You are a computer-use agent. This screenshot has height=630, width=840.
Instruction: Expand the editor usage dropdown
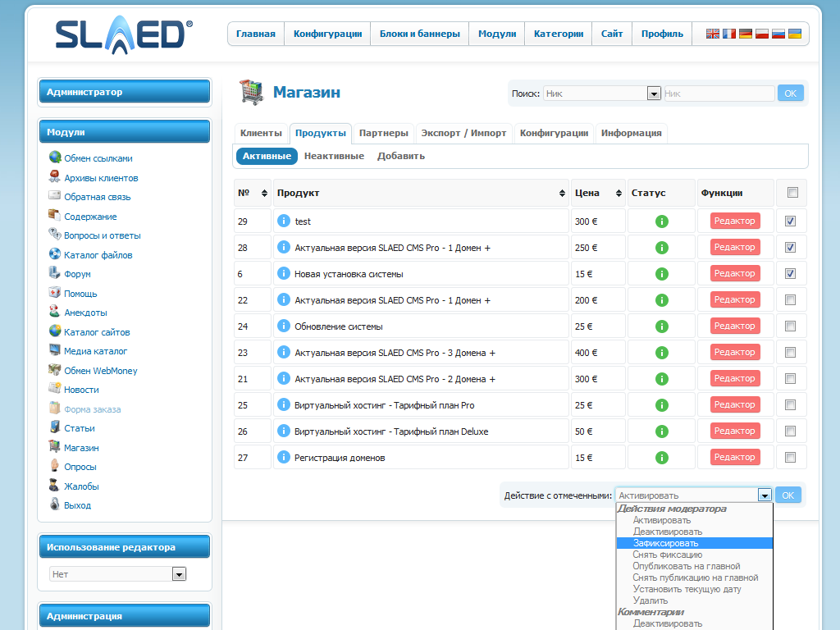(x=179, y=574)
